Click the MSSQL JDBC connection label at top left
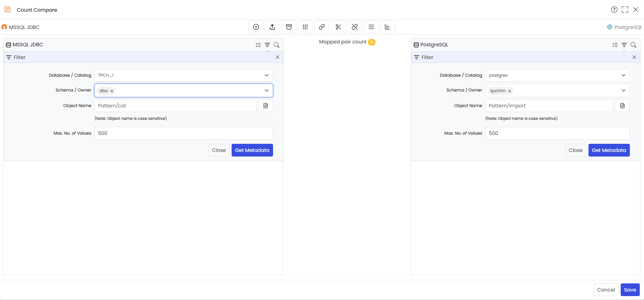Screen dimensions: 644x300 [x=24, y=27]
